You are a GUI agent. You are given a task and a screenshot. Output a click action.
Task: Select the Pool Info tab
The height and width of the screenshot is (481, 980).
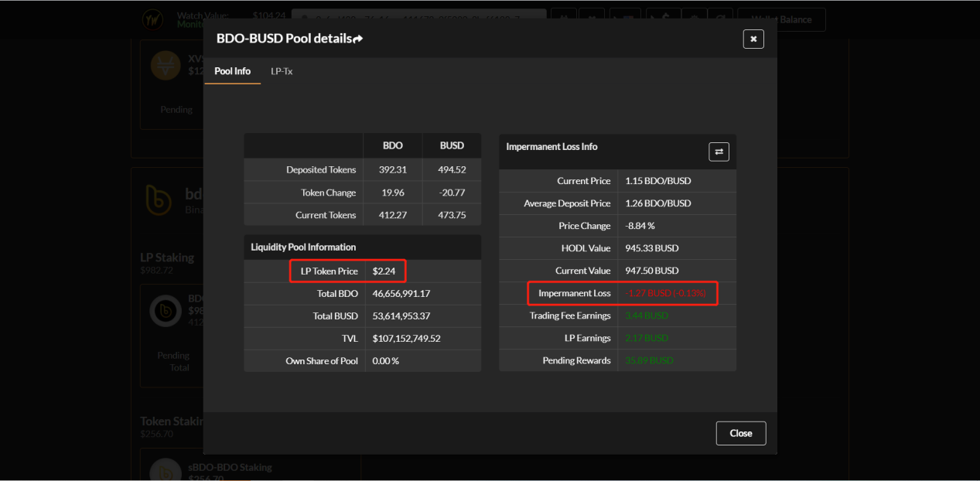tap(232, 71)
